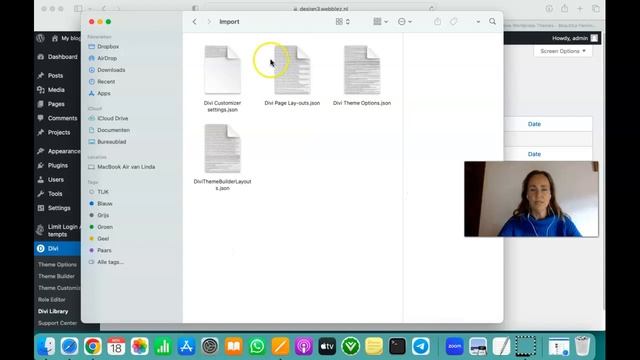Go forward in Finder window

point(209,22)
